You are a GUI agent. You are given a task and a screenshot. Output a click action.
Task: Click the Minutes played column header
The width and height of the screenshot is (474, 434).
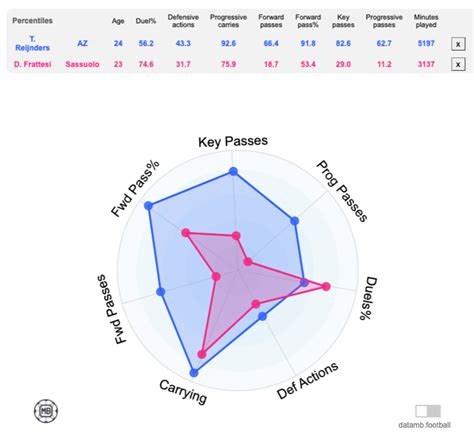(426, 21)
